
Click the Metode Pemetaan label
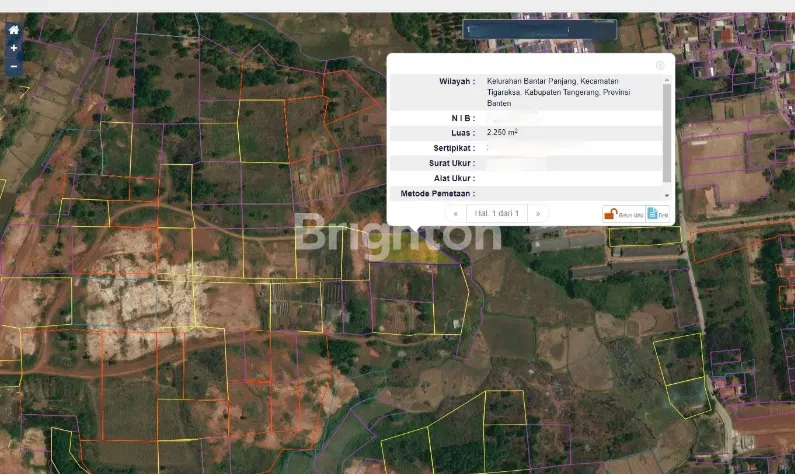(x=438, y=193)
